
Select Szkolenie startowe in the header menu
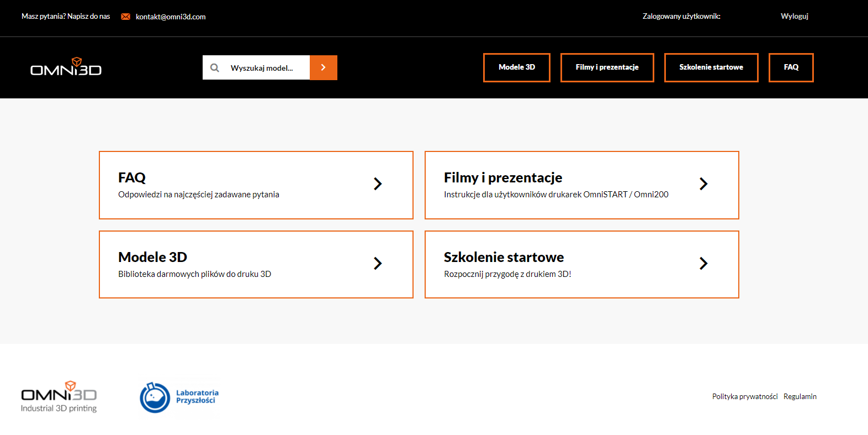[x=711, y=67]
